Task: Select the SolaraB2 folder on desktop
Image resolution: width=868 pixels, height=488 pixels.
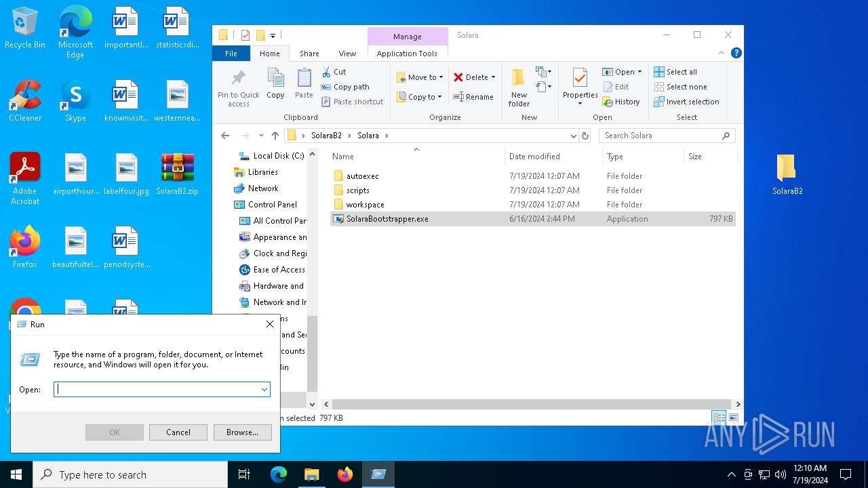Action: coord(787,174)
